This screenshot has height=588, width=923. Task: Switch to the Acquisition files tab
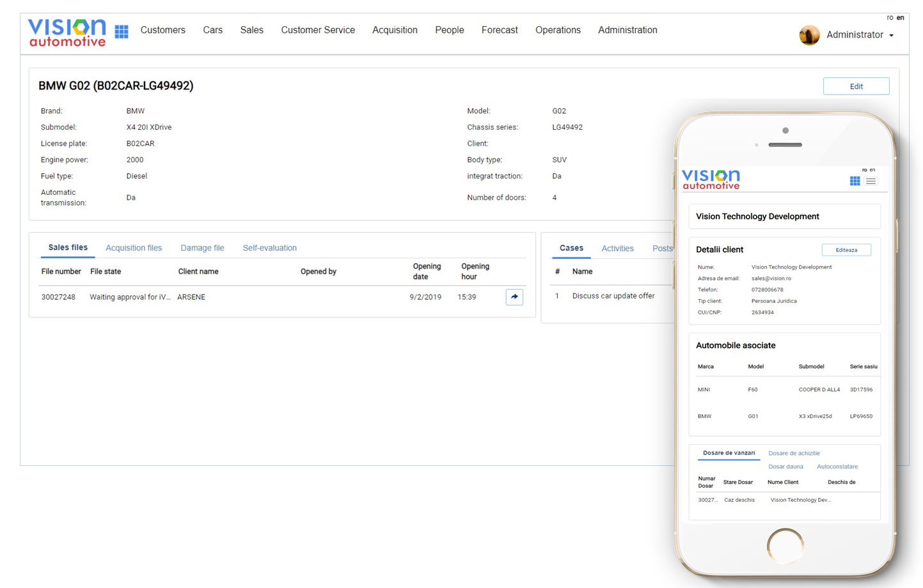134,248
